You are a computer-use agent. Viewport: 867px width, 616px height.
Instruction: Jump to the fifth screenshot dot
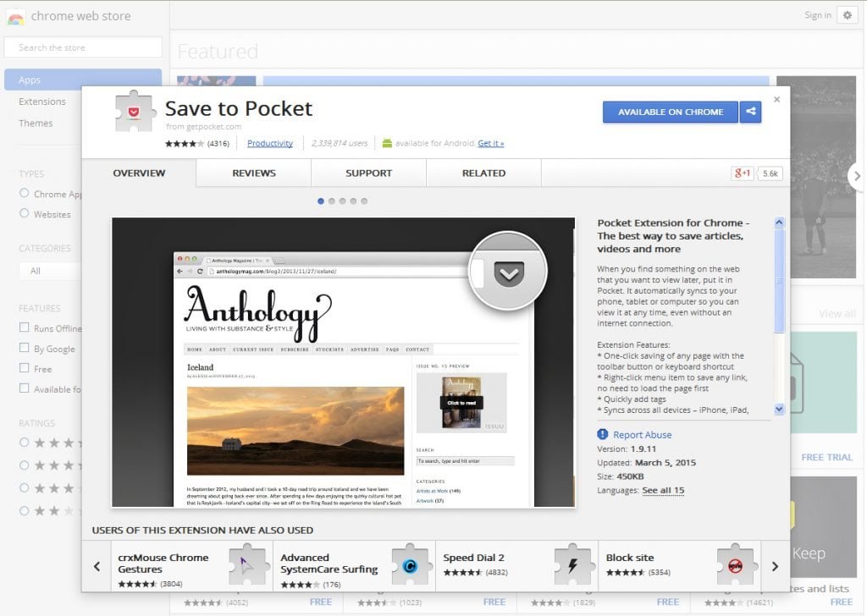pos(364,201)
